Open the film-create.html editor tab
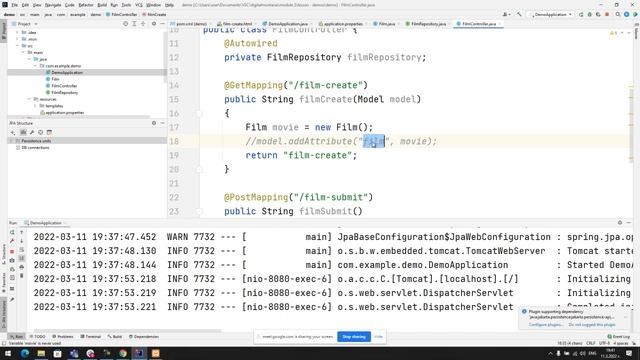Image resolution: width=640 pixels, height=360 pixels. (x=237, y=24)
